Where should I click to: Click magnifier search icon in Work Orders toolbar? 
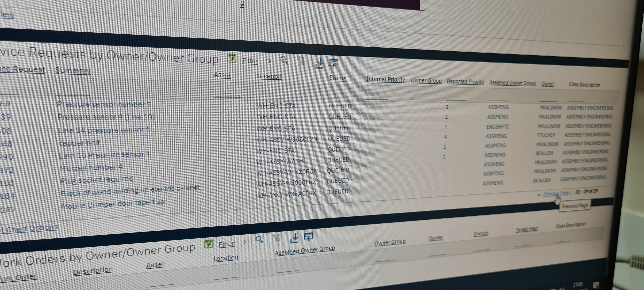click(x=259, y=239)
